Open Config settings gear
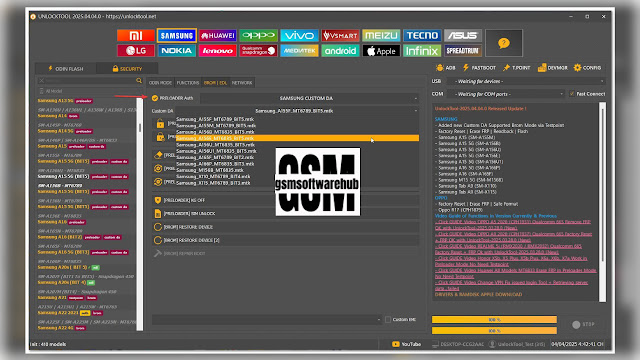Viewport: 640px width, 360px height. pyautogui.click(x=587, y=68)
